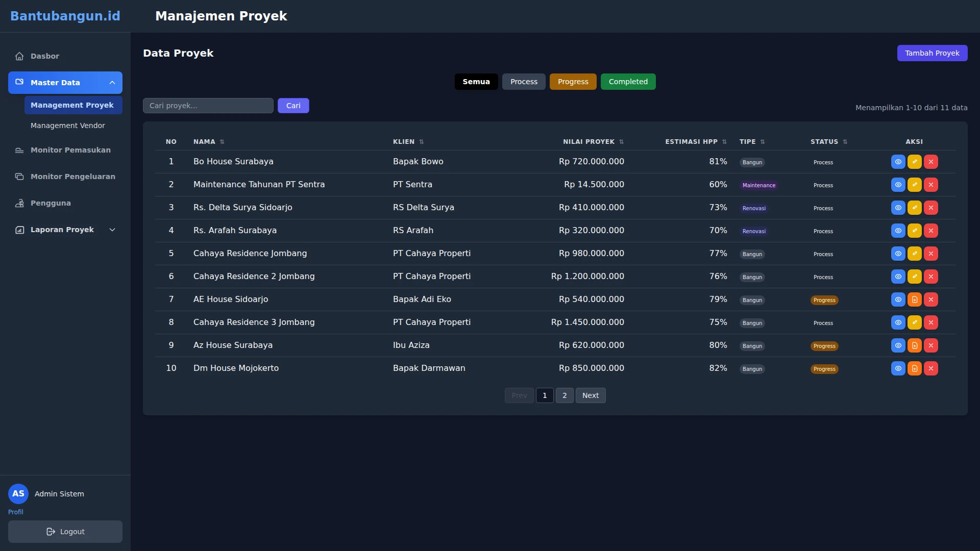The image size is (980, 551).
Task: View Dm House Mojokerto details
Action: tap(898, 368)
